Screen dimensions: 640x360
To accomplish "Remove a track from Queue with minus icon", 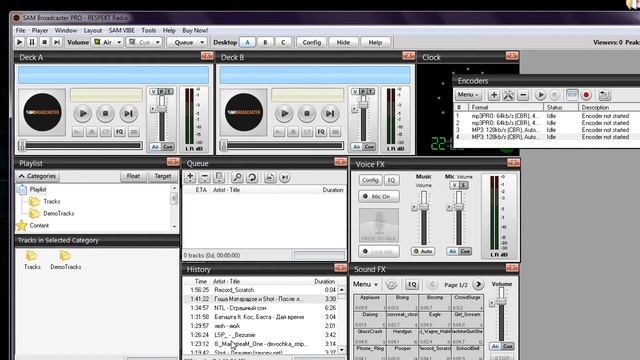I will 204,177.
